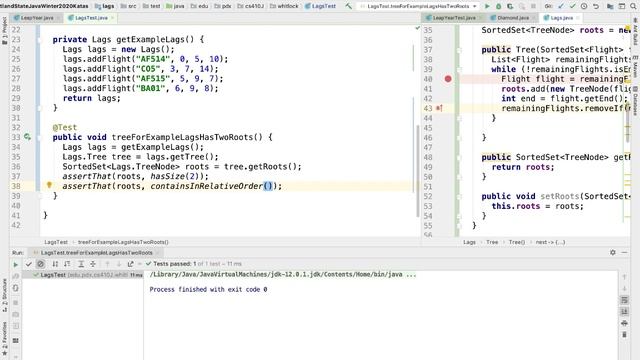Click the Git update project icon
This screenshot has height=360, width=640.
pos(561,6)
